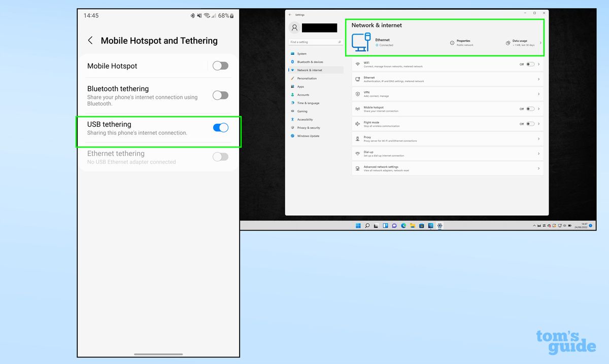Open the Dial-up settings chevron
609x364 pixels.
coord(538,153)
